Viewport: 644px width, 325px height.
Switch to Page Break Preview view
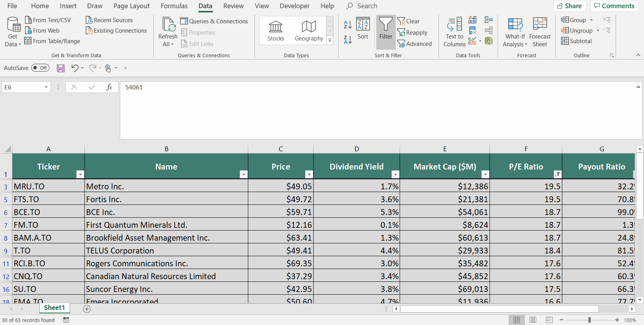point(549,320)
